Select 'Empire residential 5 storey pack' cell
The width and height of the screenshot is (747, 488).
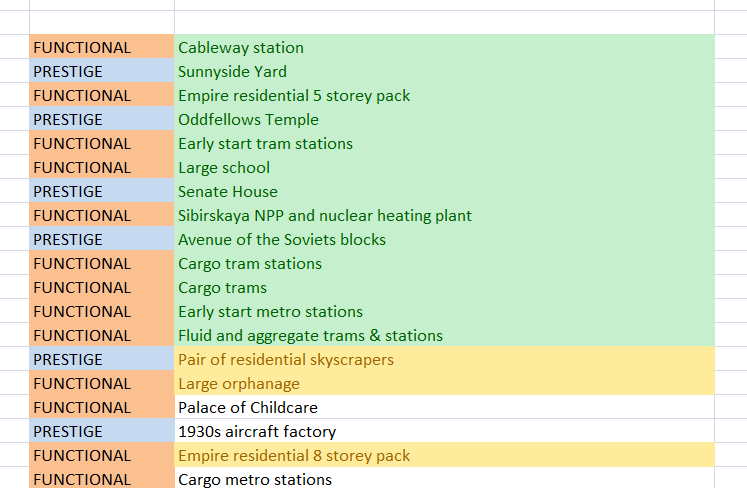tap(294, 96)
